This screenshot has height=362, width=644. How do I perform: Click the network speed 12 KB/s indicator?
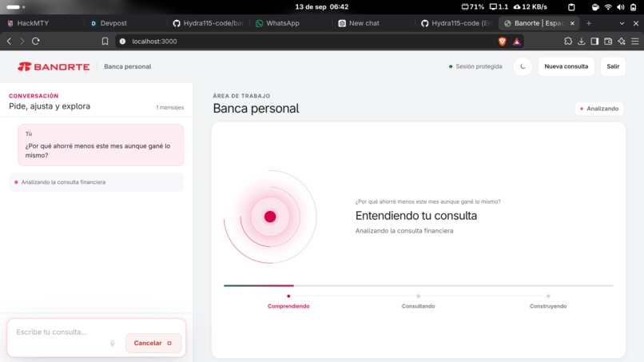click(531, 7)
